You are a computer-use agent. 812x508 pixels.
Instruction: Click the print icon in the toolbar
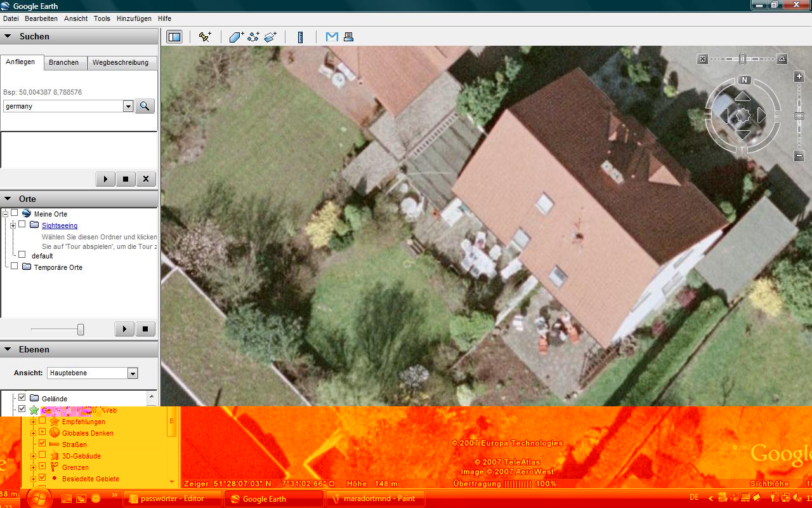pyautogui.click(x=348, y=37)
